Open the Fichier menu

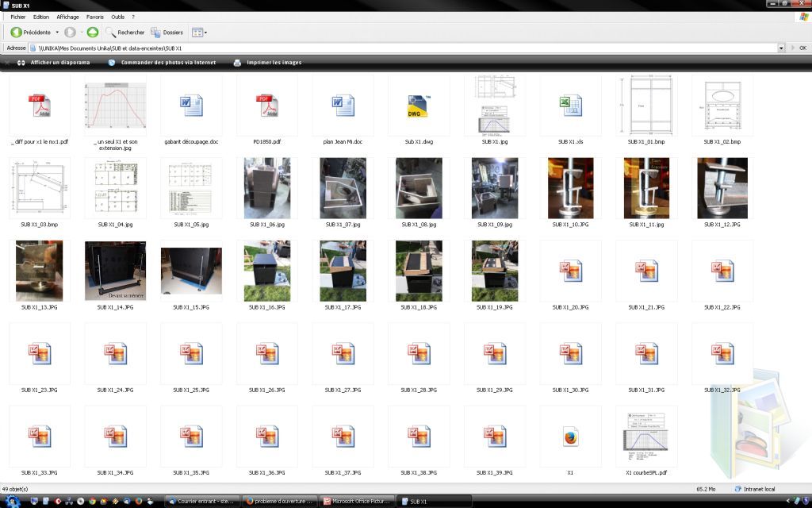[x=17, y=17]
